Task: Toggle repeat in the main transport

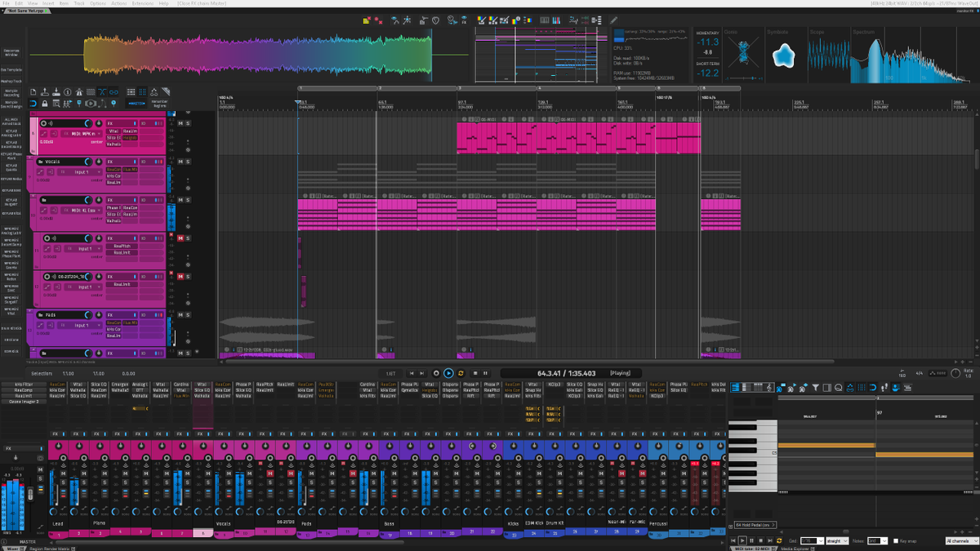Action: click(461, 373)
